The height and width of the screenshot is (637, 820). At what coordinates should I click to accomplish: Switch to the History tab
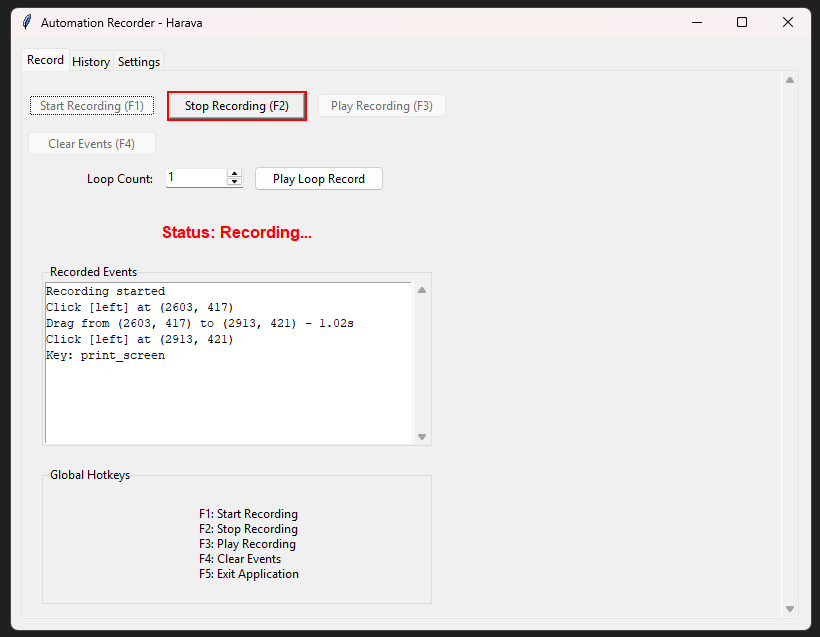(x=91, y=61)
